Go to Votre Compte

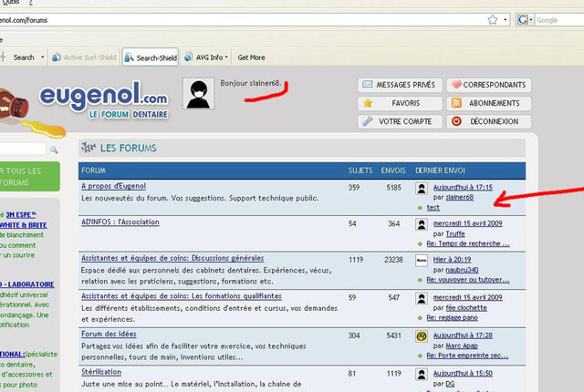[x=398, y=121]
